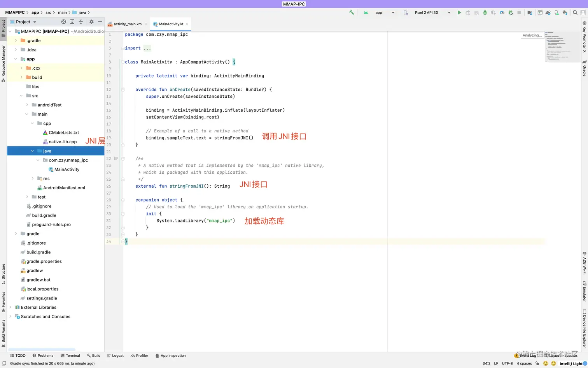Expand the androidTest folder

point(27,105)
